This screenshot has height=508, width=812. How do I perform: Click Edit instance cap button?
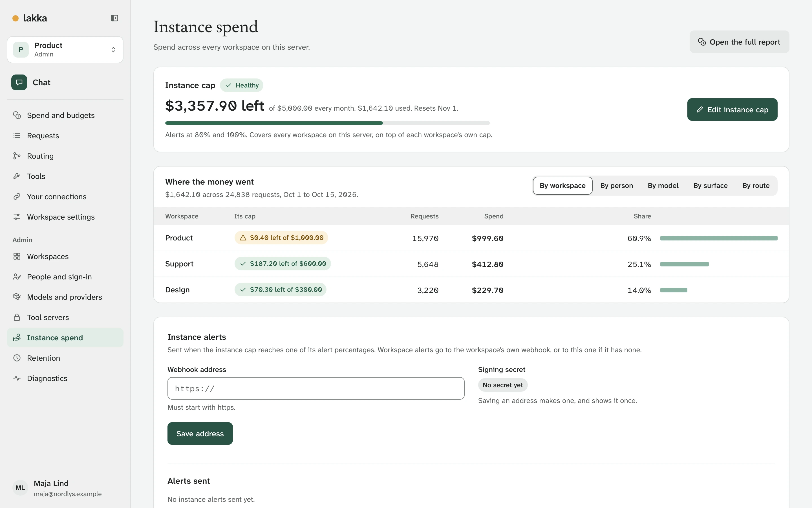tap(732, 110)
